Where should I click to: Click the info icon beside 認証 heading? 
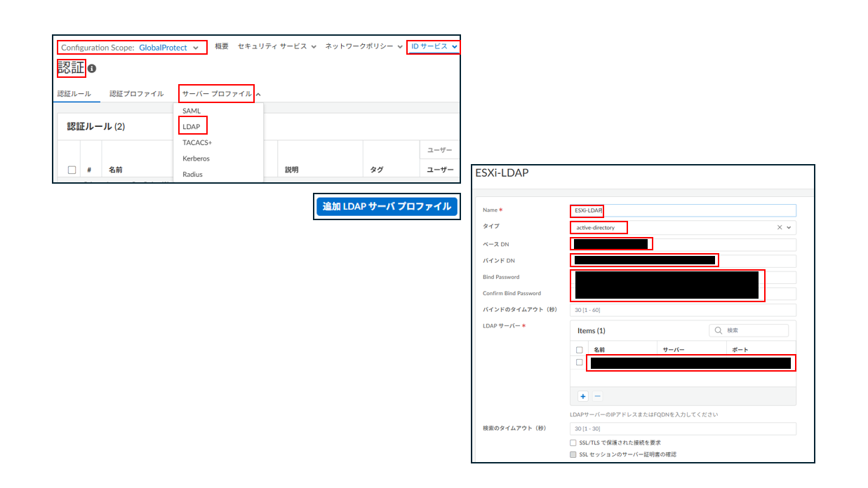pyautogui.click(x=92, y=69)
